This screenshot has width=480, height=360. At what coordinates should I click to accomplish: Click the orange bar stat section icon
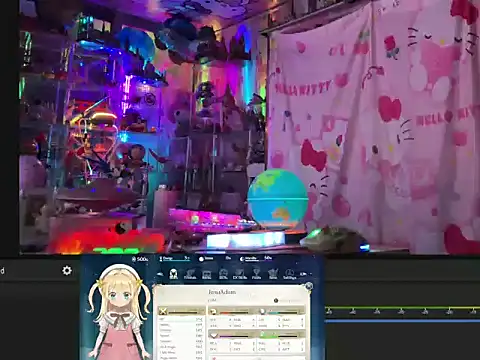(213, 312)
